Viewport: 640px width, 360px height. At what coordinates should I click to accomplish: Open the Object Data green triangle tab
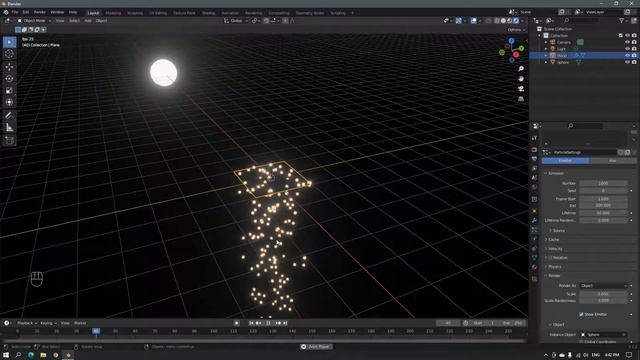tap(534, 258)
